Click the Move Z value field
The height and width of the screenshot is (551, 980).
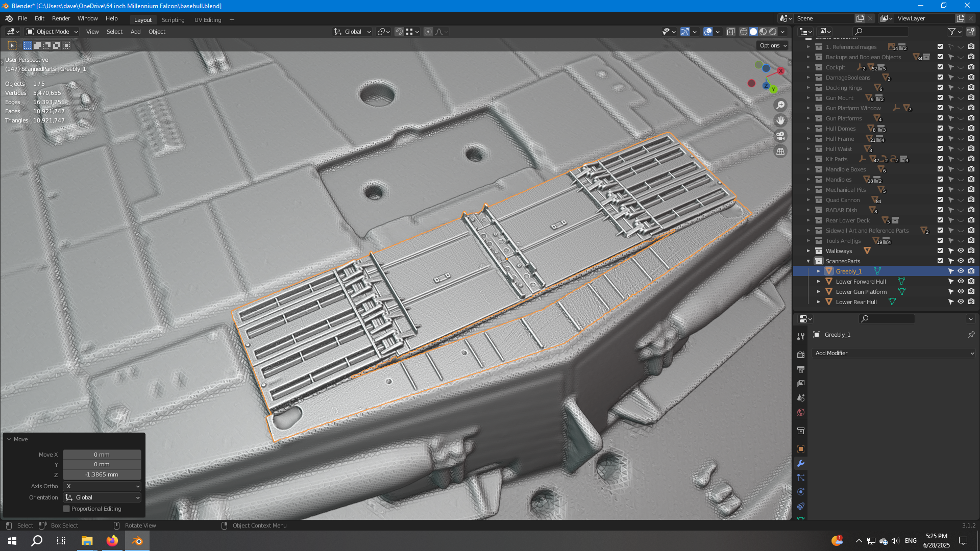point(102,474)
